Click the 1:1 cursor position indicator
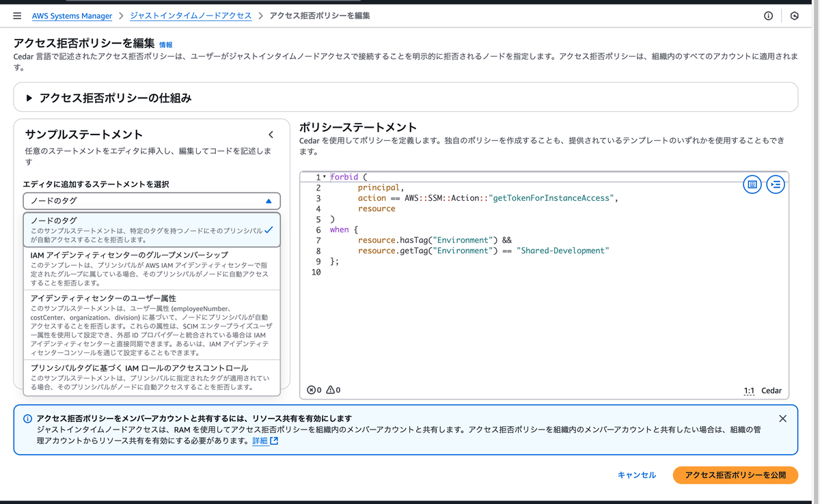The image size is (820, 504). point(749,391)
